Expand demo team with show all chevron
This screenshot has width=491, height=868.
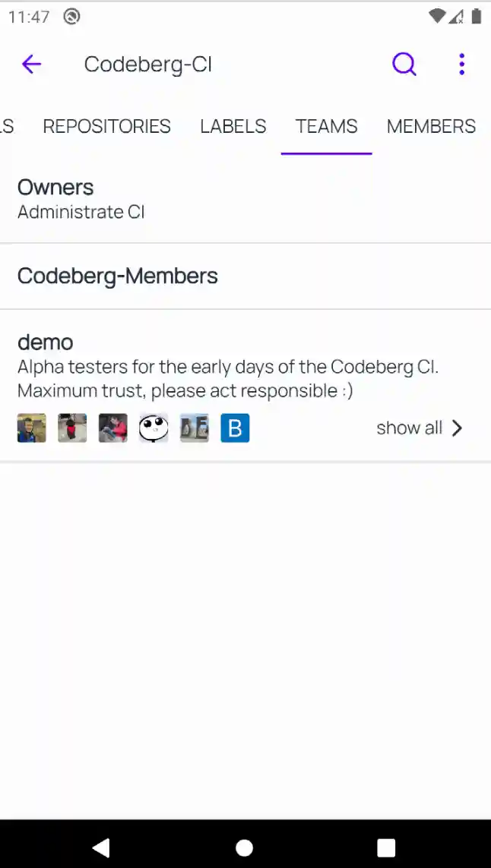[x=420, y=428]
